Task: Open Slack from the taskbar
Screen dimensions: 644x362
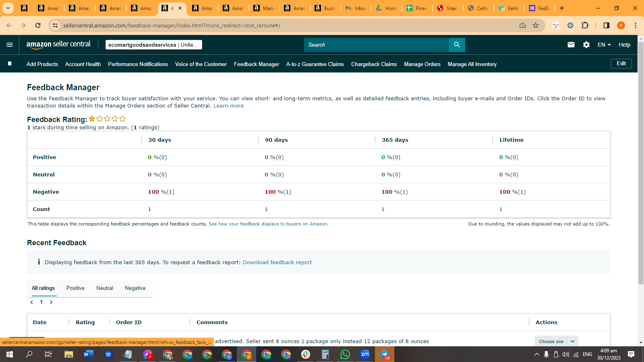Action: [306, 354]
